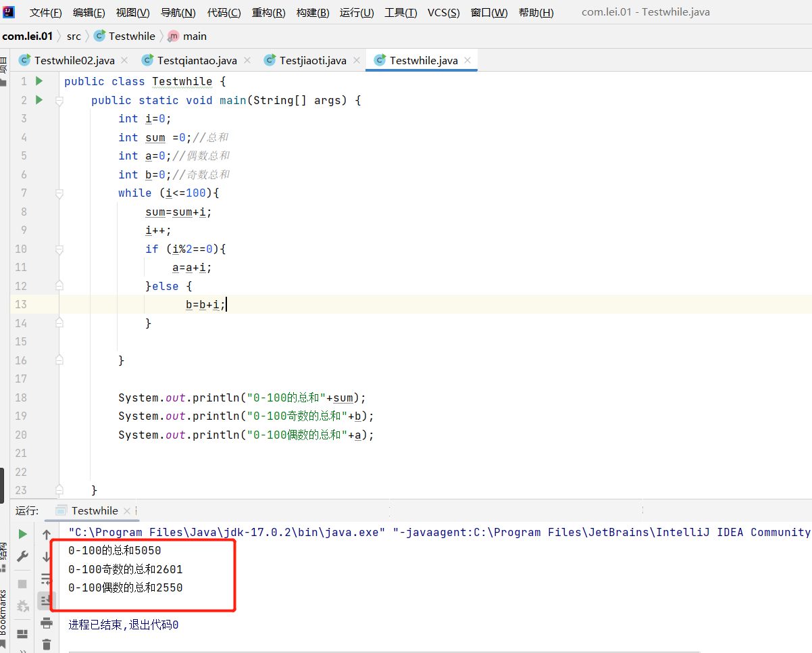This screenshot has width=812, height=653.
Task: Click com.lei.01 in the breadcrumb
Action: pyautogui.click(x=27, y=36)
